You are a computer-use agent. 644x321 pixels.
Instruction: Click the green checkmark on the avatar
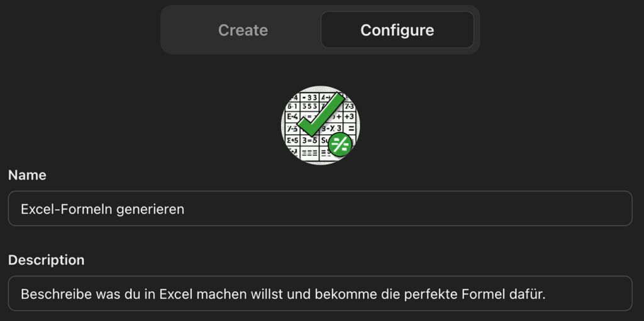pyautogui.click(x=321, y=114)
